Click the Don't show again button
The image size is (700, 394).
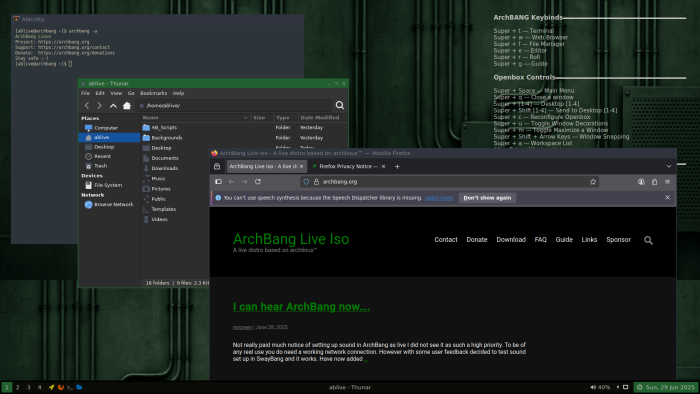coord(487,198)
